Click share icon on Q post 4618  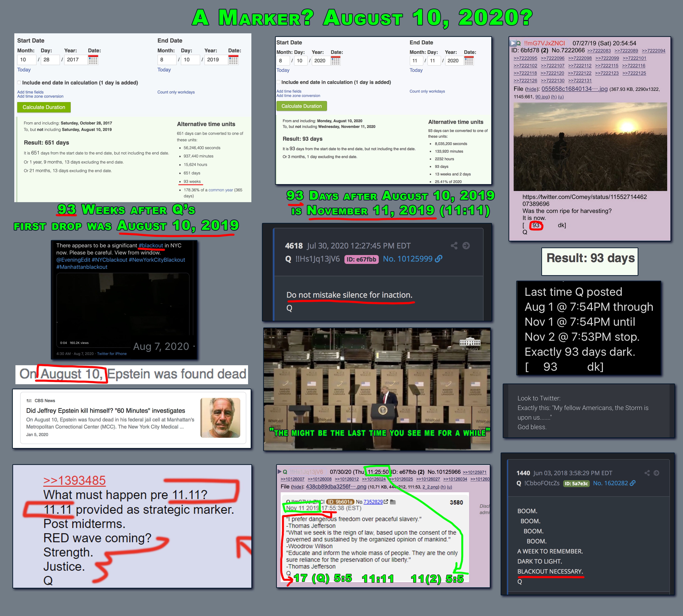coord(454,246)
